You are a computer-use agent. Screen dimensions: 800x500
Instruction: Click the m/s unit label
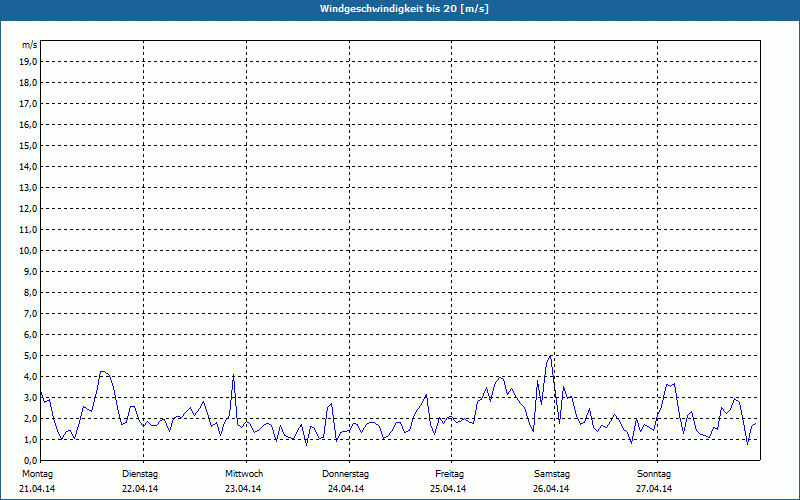30,45
